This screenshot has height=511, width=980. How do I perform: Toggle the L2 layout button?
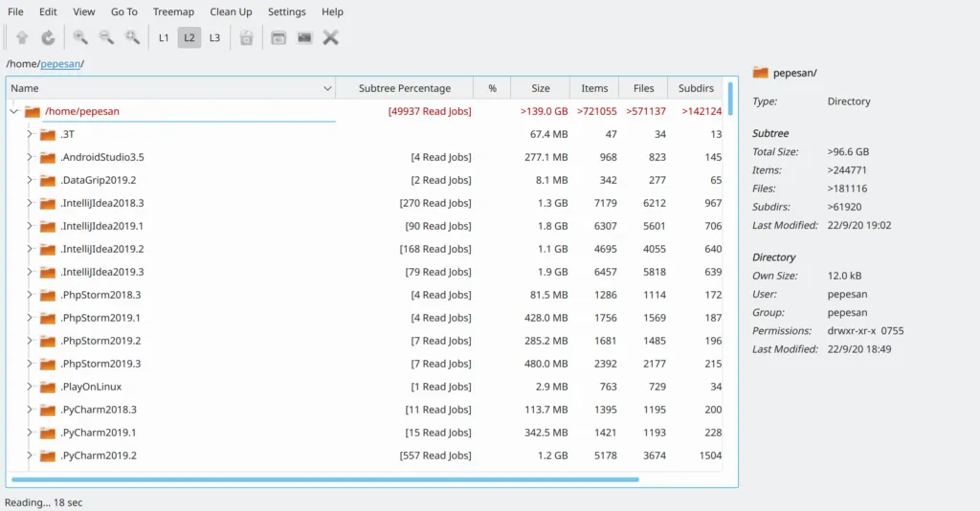[189, 38]
